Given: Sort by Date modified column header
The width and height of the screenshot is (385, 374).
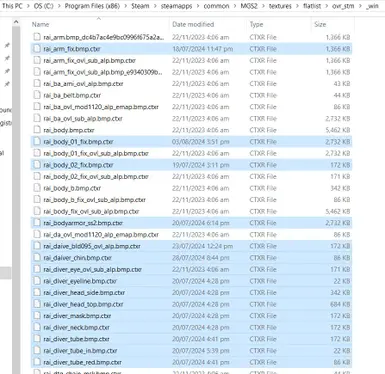Looking at the screenshot, I should click(193, 24).
